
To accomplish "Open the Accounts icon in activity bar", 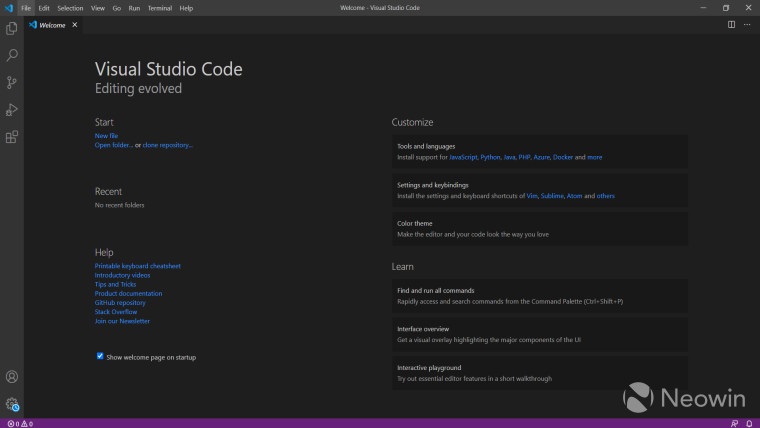I will (12, 377).
